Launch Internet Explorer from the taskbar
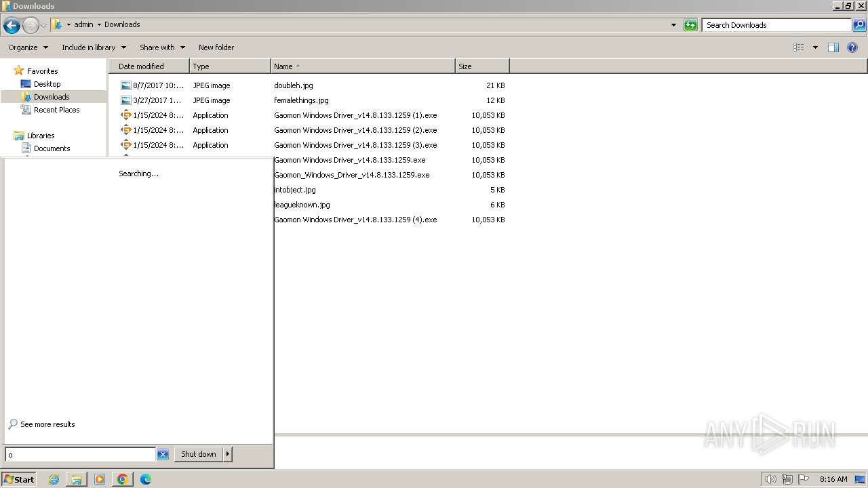 [x=54, y=479]
